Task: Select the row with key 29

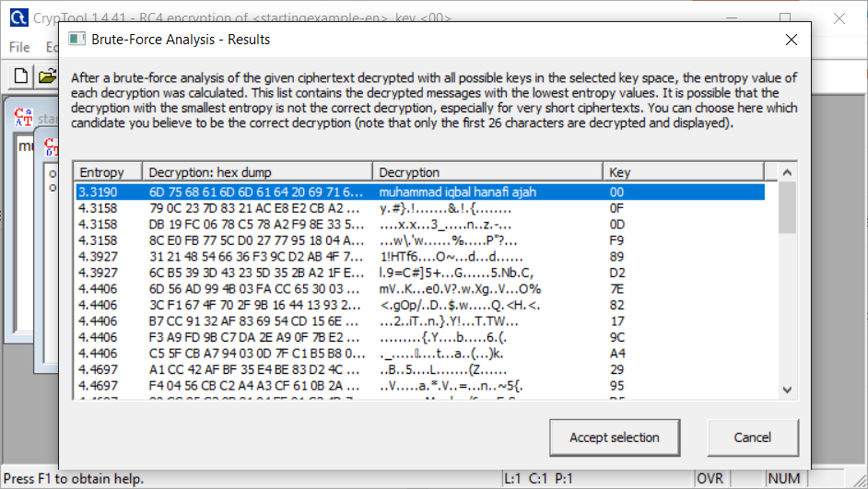Action: [x=420, y=369]
